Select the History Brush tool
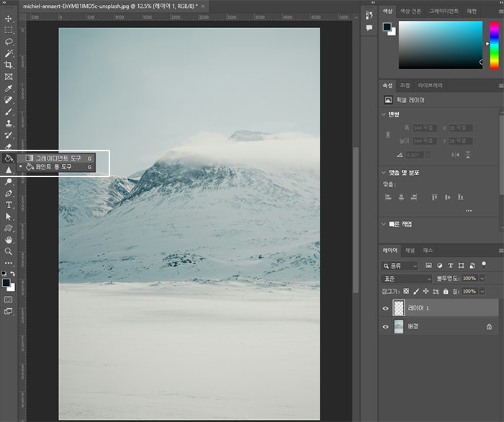 [x=9, y=135]
